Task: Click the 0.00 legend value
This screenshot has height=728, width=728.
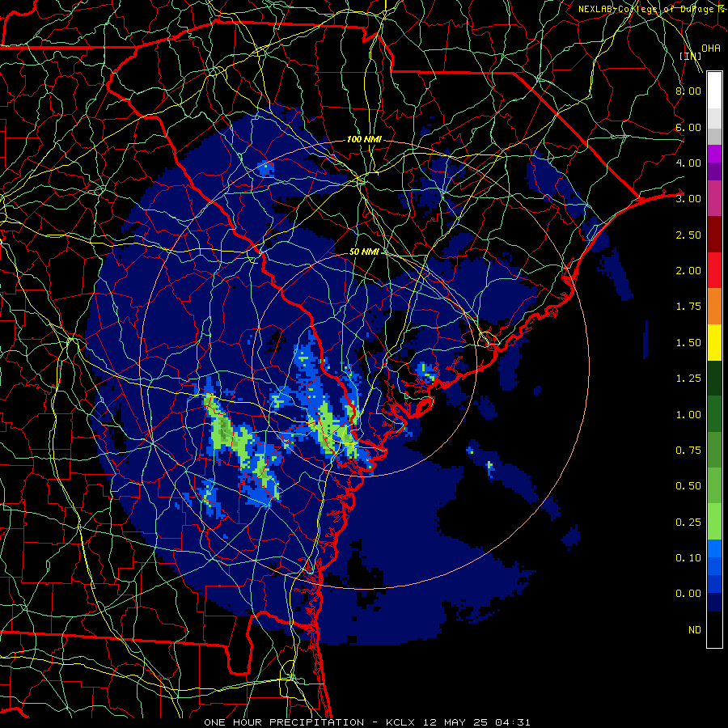Action: click(x=688, y=594)
